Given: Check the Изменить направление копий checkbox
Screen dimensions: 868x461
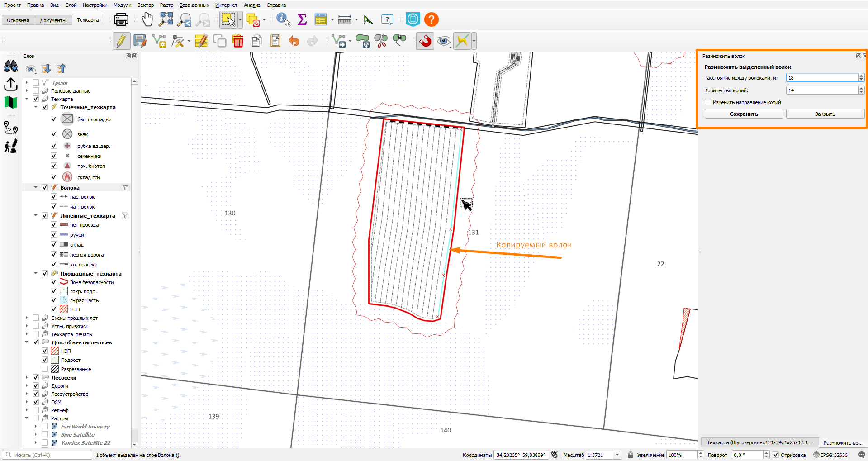Looking at the screenshot, I should (708, 102).
